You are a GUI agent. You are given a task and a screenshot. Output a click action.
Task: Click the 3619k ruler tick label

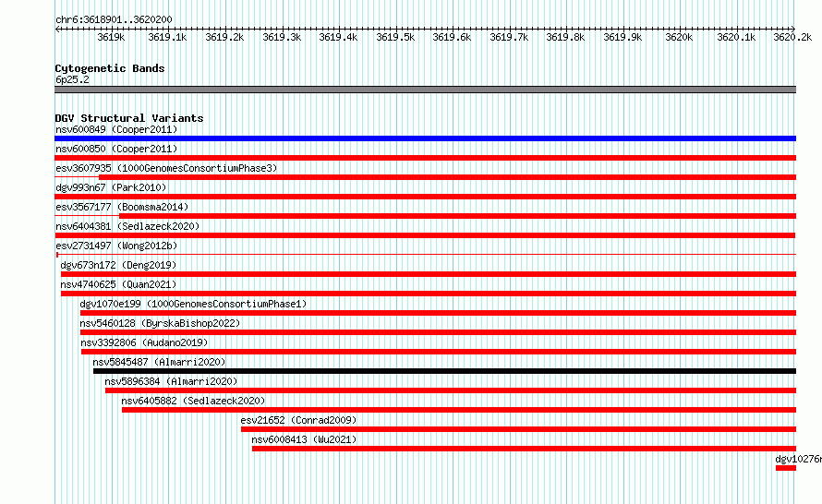(x=111, y=37)
